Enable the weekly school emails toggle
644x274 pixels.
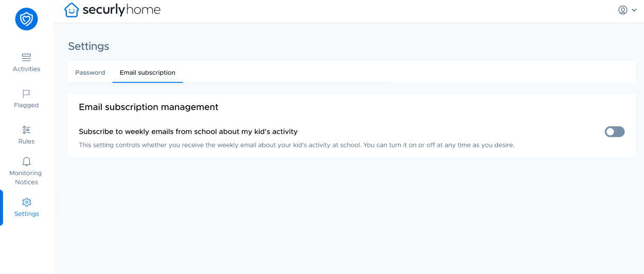tap(615, 132)
